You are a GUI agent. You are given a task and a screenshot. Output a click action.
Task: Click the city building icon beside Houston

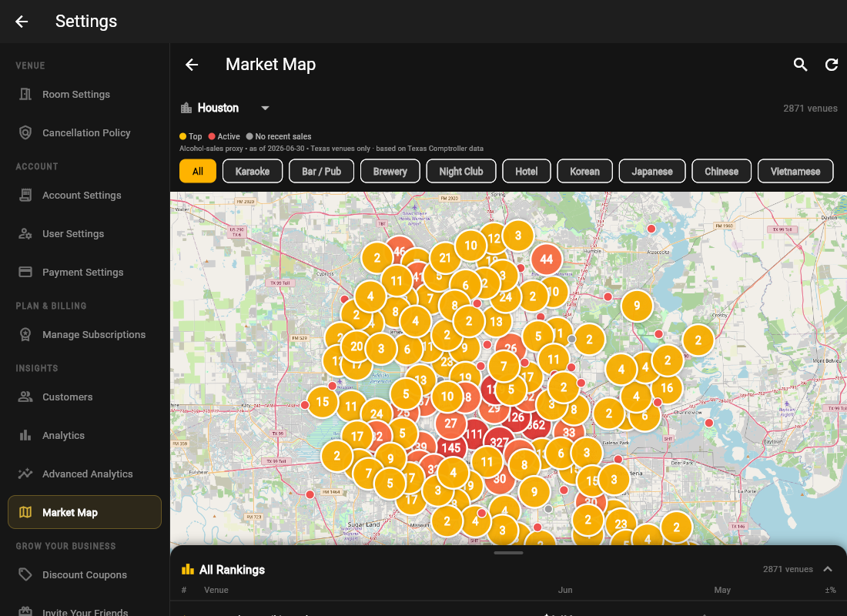pos(186,108)
